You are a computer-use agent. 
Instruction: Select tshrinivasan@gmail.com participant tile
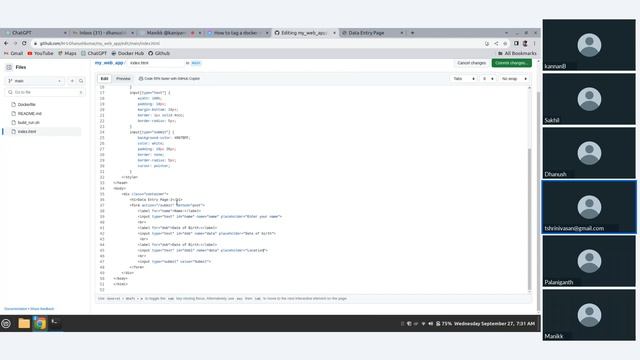589,207
